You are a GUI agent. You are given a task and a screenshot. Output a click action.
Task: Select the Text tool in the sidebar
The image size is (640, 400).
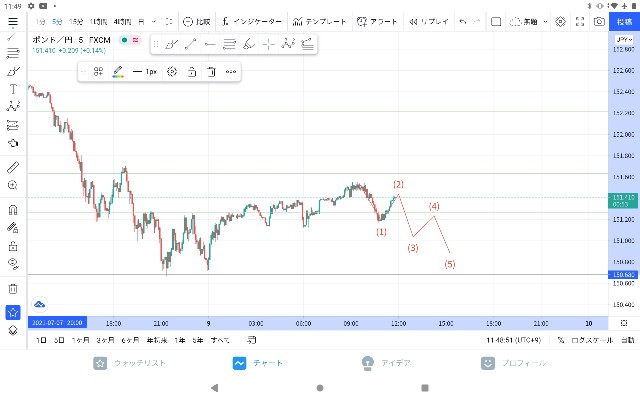[13, 89]
